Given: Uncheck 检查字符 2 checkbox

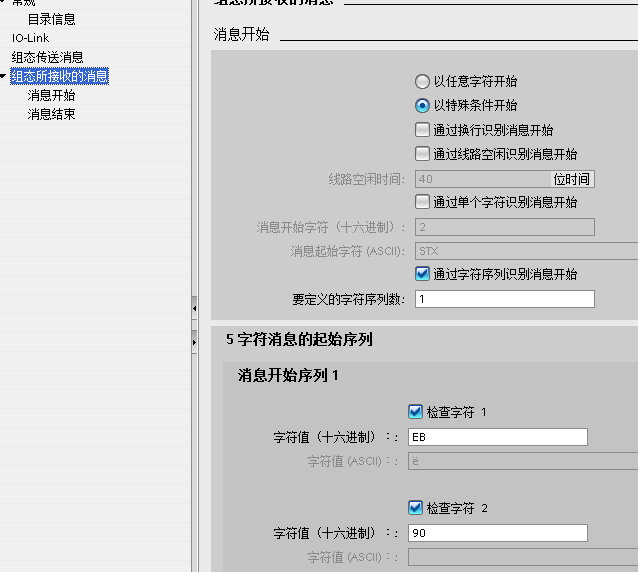Looking at the screenshot, I should 415,508.
